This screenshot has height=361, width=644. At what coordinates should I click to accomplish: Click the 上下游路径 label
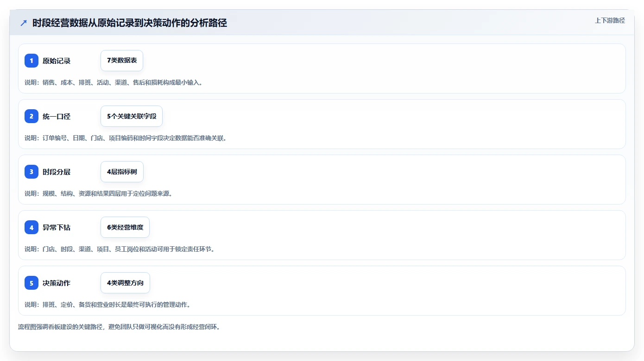click(x=610, y=20)
